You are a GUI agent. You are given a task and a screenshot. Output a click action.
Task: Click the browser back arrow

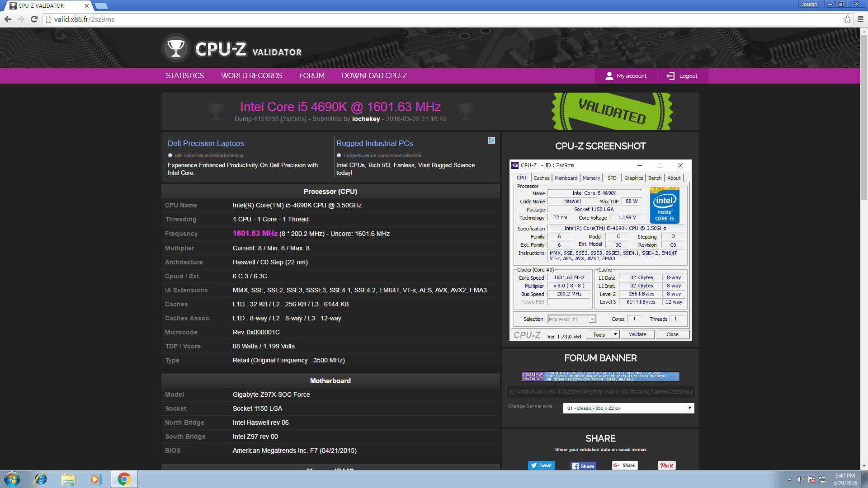click(8, 19)
